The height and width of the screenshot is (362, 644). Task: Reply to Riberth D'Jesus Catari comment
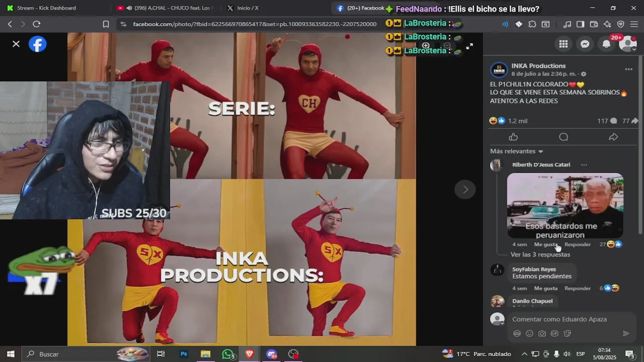click(x=578, y=244)
